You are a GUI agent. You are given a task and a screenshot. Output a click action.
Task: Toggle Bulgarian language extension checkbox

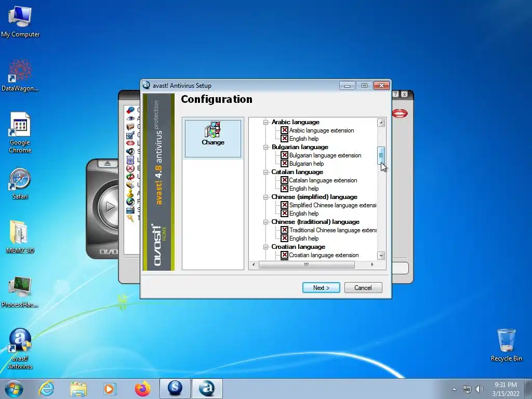(284, 155)
